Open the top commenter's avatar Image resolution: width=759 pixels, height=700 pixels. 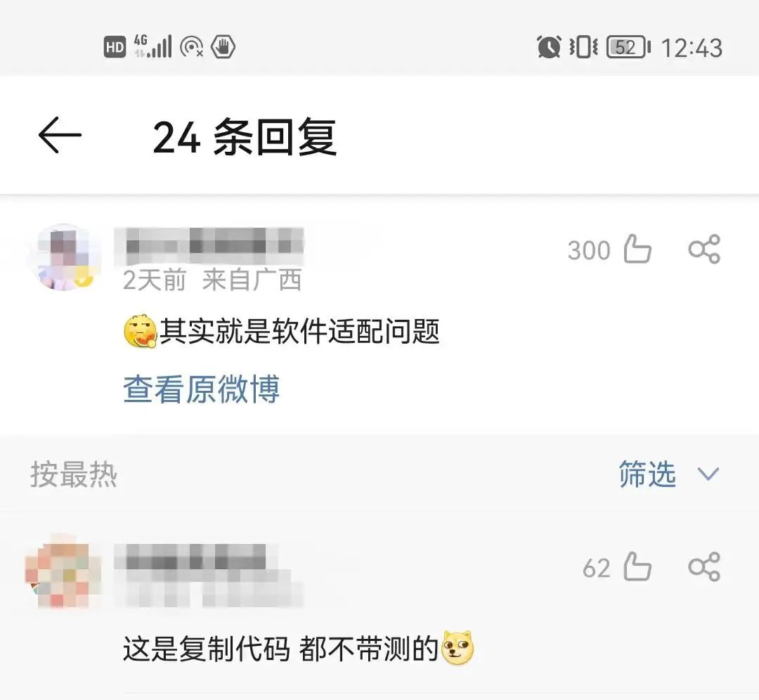pos(64,257)
